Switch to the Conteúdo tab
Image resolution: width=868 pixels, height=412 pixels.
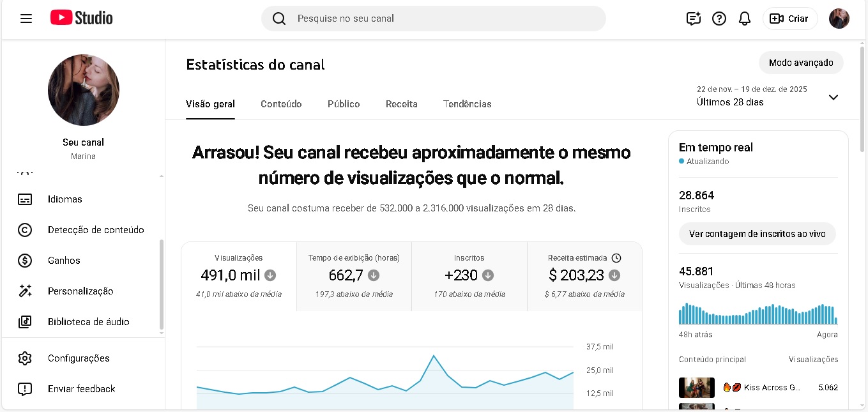point(281,104)
